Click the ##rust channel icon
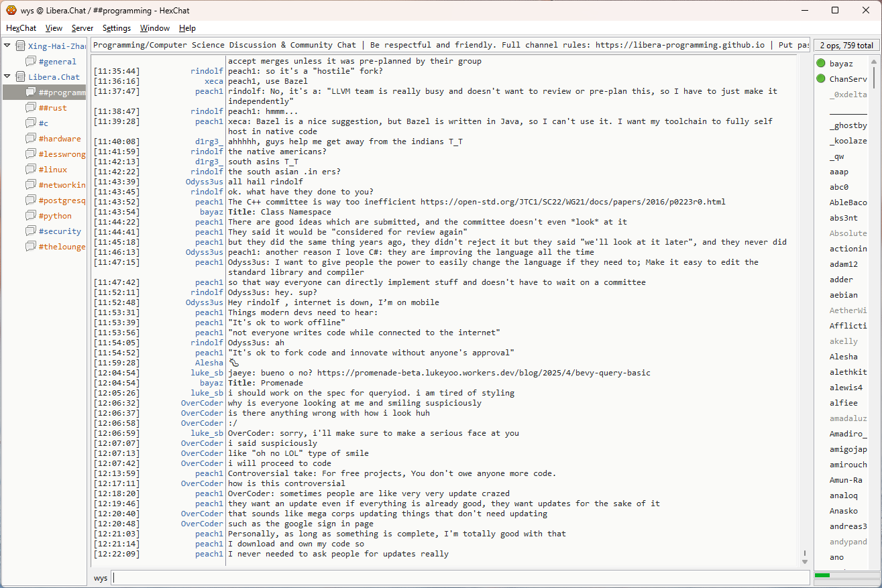882x588 pixels. point(31,108)
